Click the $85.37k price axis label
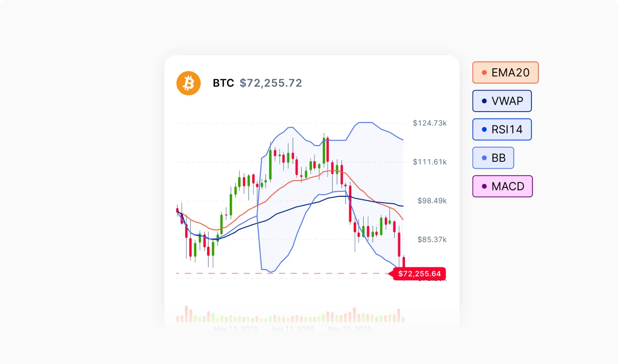The image size is (618, 364). pyautogui.click(x=432, y=240)
